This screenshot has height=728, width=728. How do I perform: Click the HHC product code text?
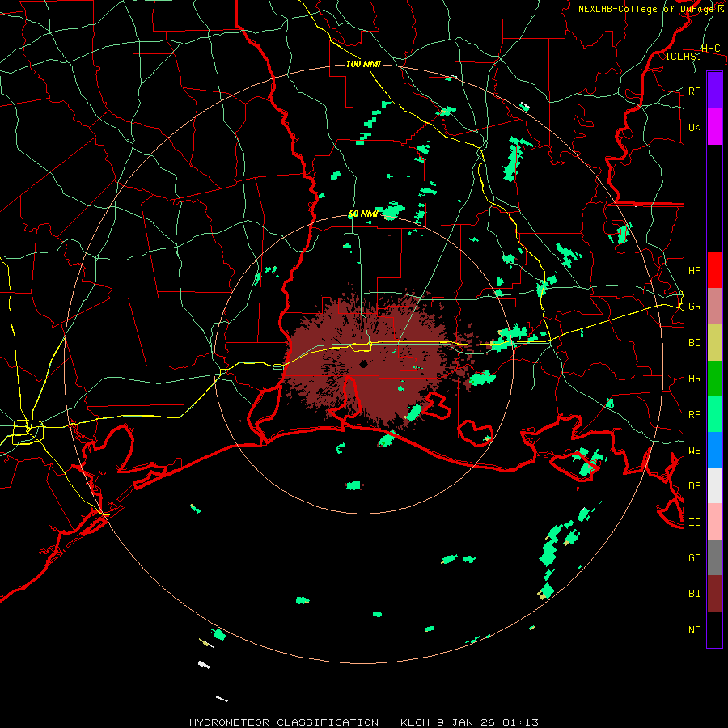point(710,49)
